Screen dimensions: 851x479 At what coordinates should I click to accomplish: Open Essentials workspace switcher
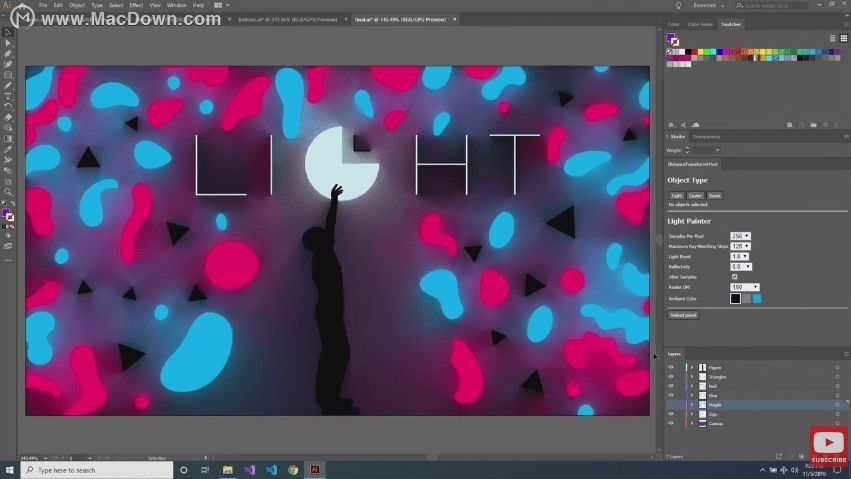tap(709, 5)
